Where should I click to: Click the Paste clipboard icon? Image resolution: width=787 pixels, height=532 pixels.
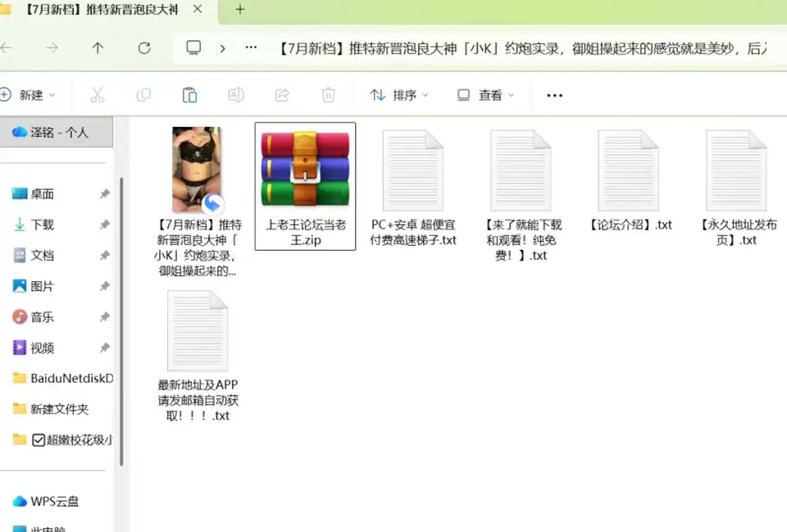189,95
